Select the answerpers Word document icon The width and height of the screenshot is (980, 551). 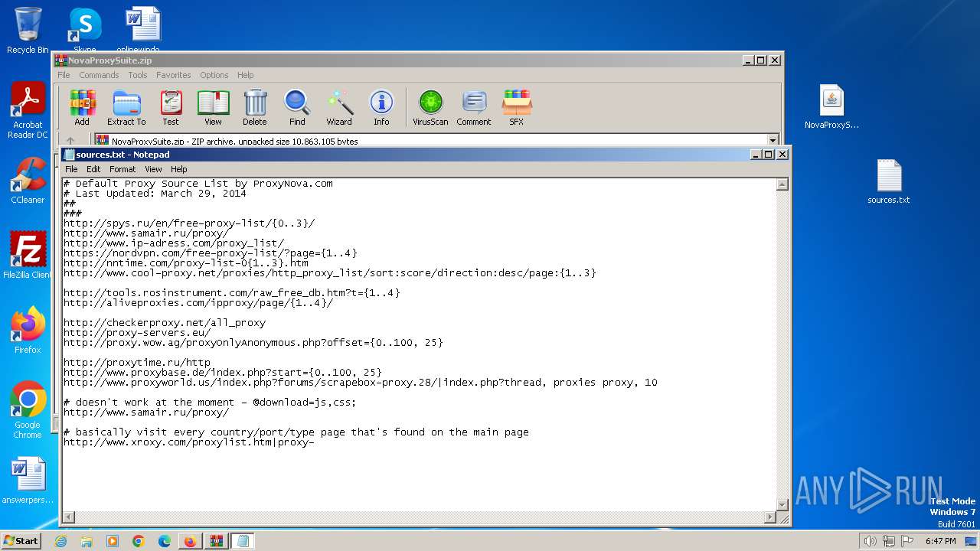pos(28,481)
